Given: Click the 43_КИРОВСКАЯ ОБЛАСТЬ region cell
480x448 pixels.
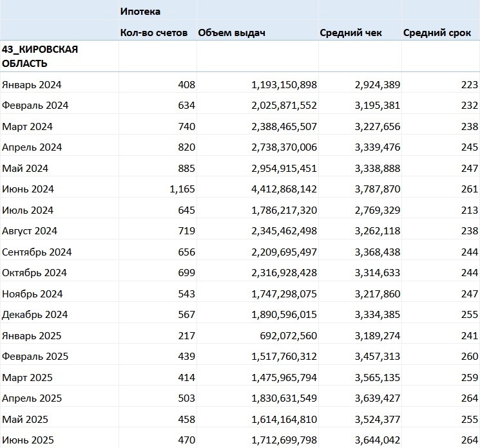Looking at the screenshot, I should pos(40,57).
